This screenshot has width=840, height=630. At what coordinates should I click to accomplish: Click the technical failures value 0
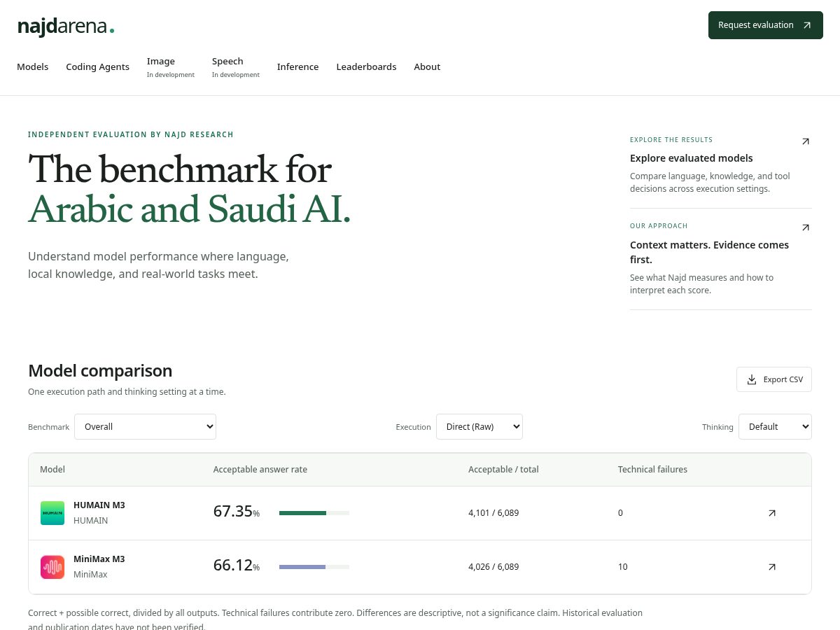tap(620, 513)
